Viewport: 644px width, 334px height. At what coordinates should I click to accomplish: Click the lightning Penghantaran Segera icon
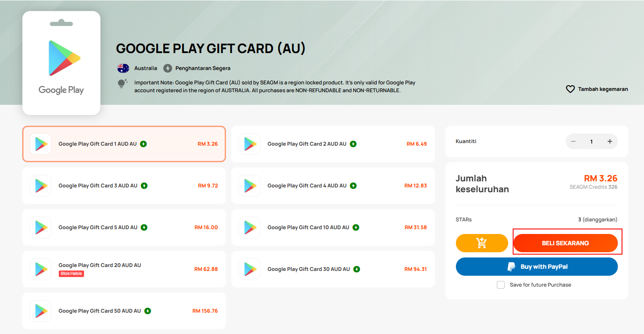tap(168, 68)
